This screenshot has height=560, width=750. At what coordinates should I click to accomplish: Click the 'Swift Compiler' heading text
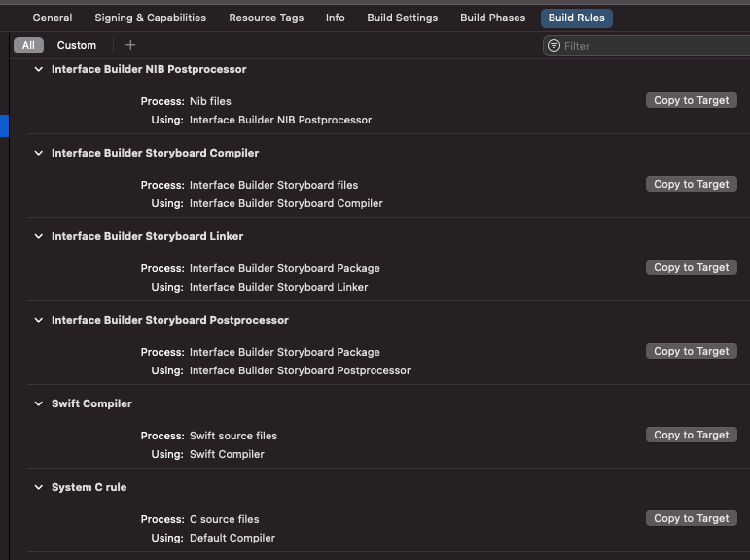coord(91,404)
